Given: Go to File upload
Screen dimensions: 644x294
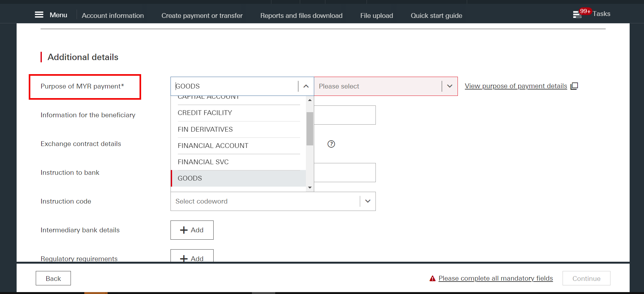Looking at the screenshot, I should [376, 15].
